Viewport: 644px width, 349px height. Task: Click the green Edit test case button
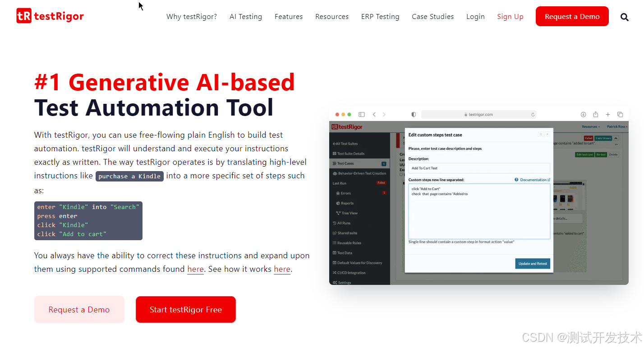pyautogui.click(x=584, y=154)
